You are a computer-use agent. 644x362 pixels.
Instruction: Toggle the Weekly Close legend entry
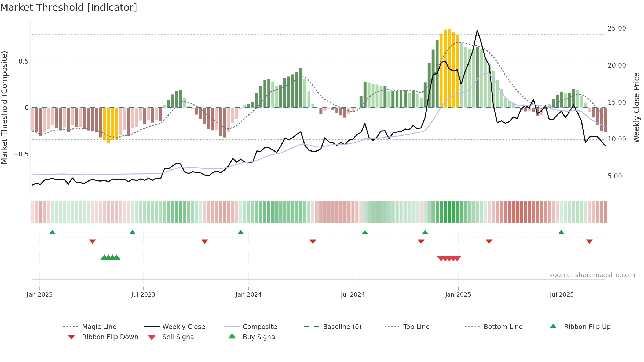coord(174,327)
